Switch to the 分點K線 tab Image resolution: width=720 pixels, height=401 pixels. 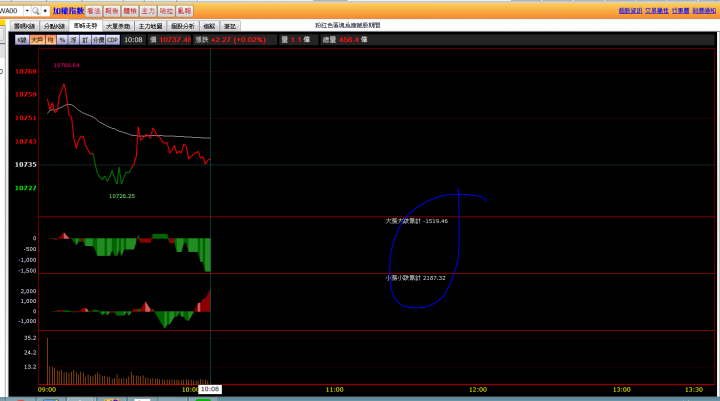[55, 26]
